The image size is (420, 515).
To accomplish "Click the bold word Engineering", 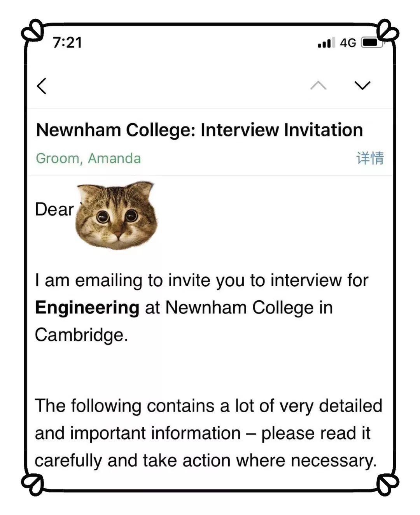I will click(87, 308).
